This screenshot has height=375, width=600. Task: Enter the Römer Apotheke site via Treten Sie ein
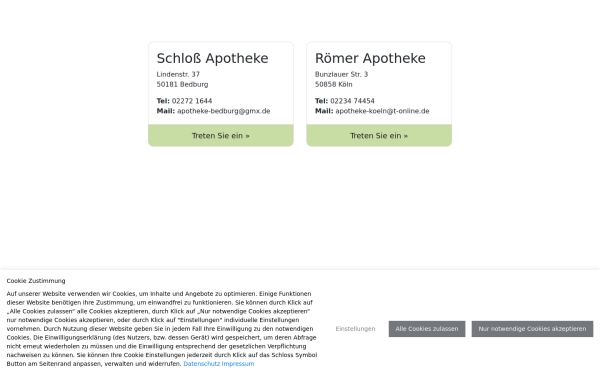coord(379,135)
